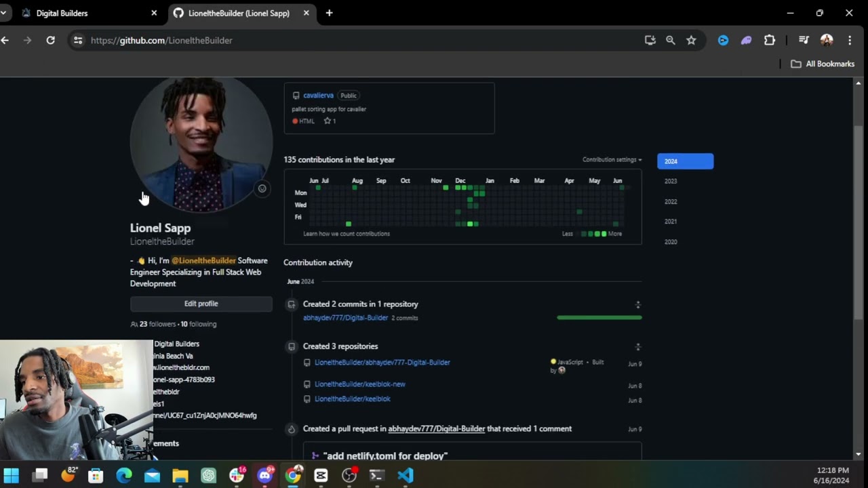This screenshot has height=488, width=868.
Task: Open the Mail app on taskbar
Action: [x=153, y=475]
